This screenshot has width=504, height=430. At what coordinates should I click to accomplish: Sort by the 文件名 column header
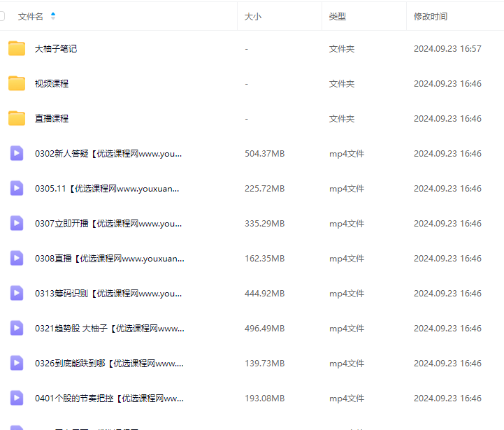point(31,16)
